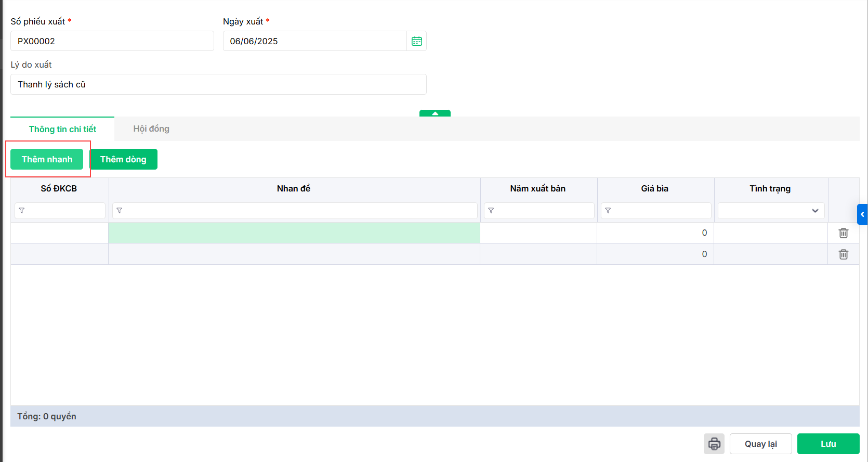
Task: Open the calendar picker for Ngày xuất
Action: click(417, 41)
